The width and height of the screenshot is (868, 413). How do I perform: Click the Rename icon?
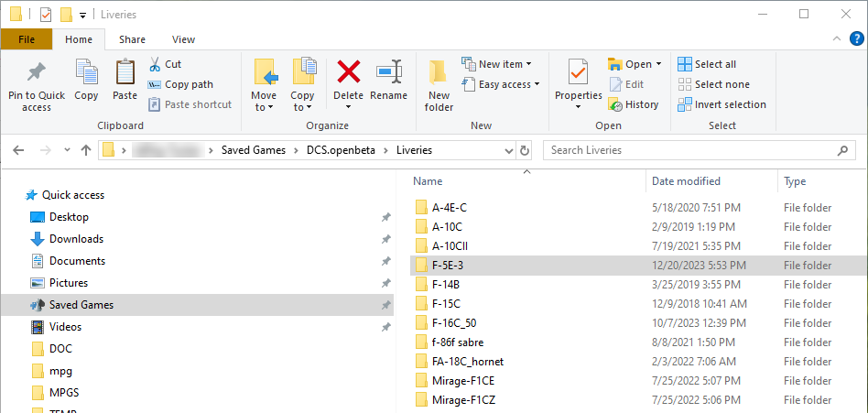[x=388, y=72]
